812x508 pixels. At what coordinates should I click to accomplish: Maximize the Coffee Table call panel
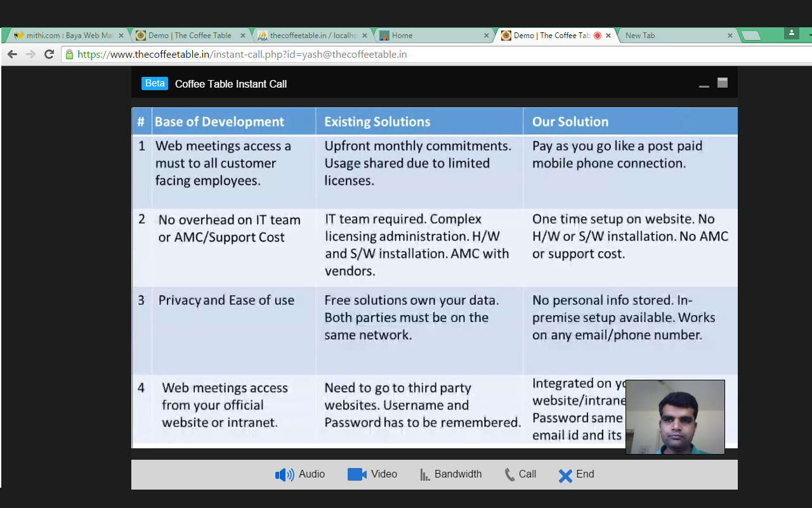(x=723, y=83)
